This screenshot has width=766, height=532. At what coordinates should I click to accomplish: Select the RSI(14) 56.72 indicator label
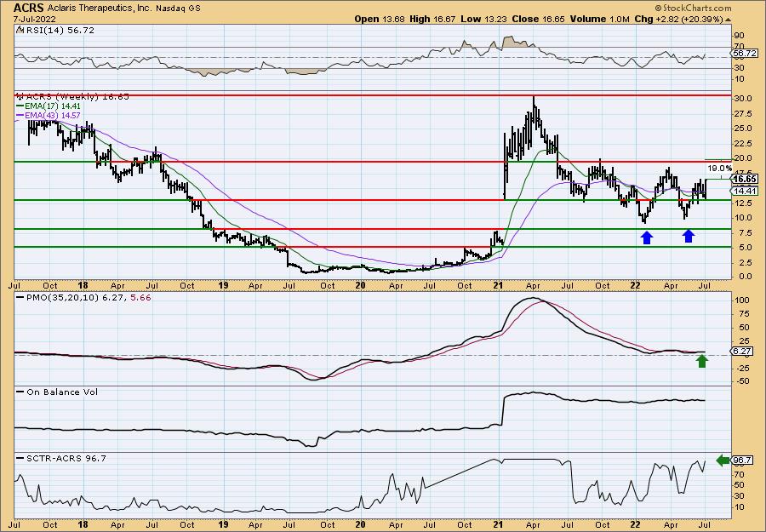60,31
